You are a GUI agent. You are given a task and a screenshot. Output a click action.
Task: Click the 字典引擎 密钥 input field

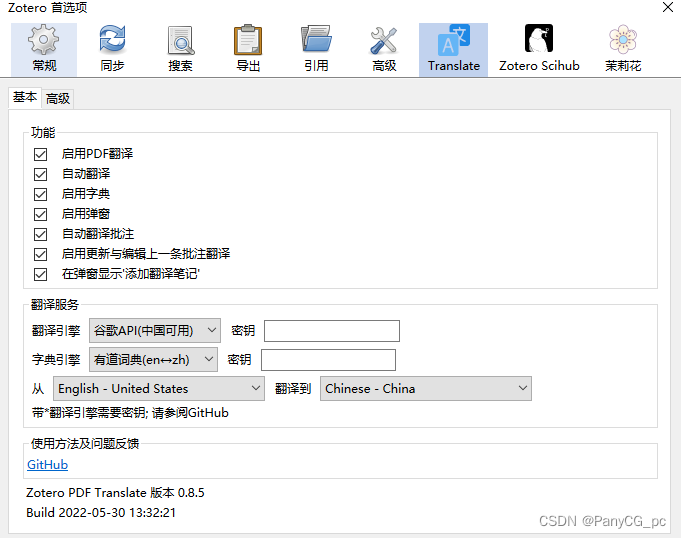pos(328,360)
